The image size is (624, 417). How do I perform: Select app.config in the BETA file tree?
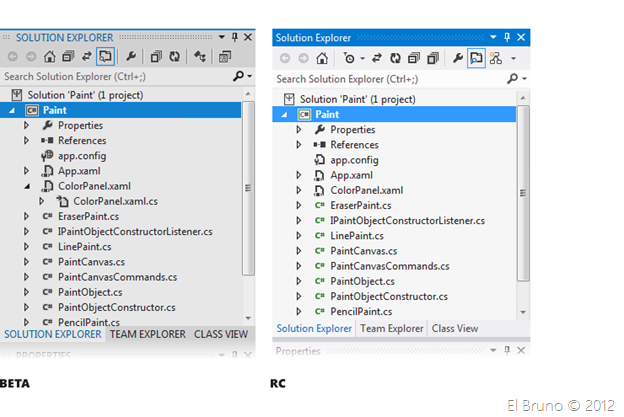pyautogui.click(x=81, y=156)
